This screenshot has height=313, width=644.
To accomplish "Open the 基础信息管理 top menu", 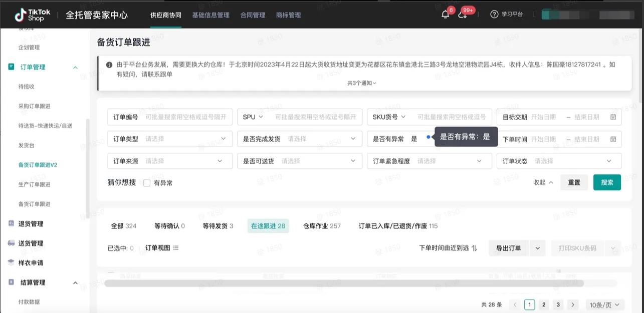I will [x=210, y=15].
